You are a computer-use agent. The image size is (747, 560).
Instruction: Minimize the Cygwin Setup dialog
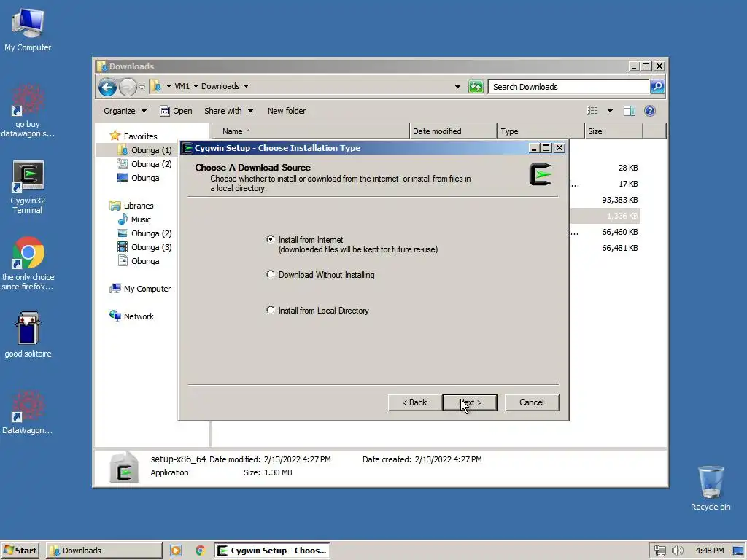(533, 148)
